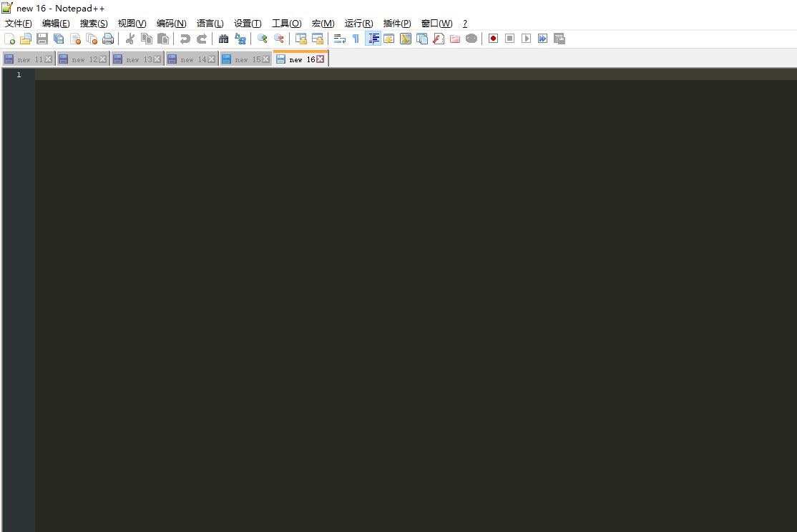Show all characters with the pilcrow icon
The width and height of the screenshot is (797, 532).
coord(356,39)
